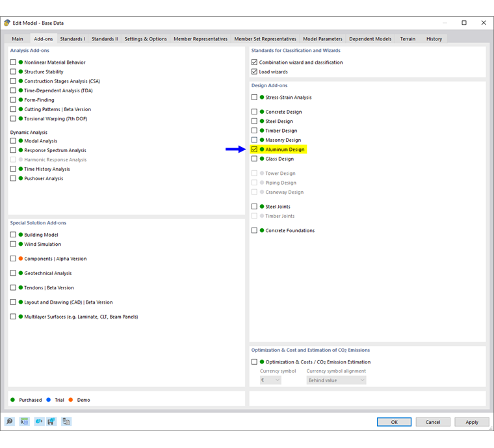494x448 pixels.
Task: Click the save-as-default icon with floppy disk
Action: (x=51, y=421)
